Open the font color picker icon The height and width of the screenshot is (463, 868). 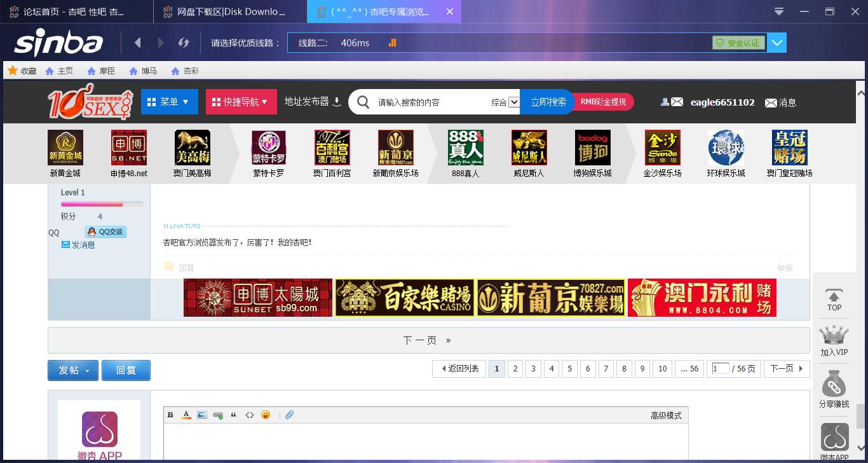(x=186, y=415)
